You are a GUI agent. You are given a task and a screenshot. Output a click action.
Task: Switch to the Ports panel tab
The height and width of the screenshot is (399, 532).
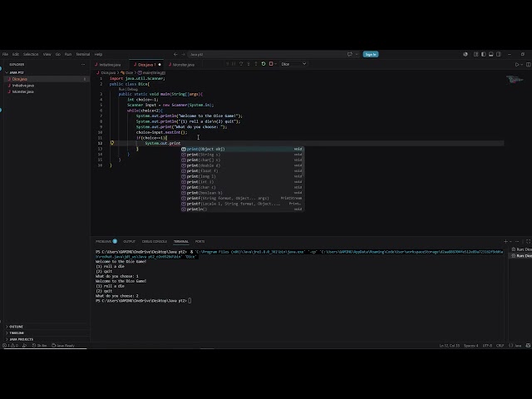[x=199, y=241]
